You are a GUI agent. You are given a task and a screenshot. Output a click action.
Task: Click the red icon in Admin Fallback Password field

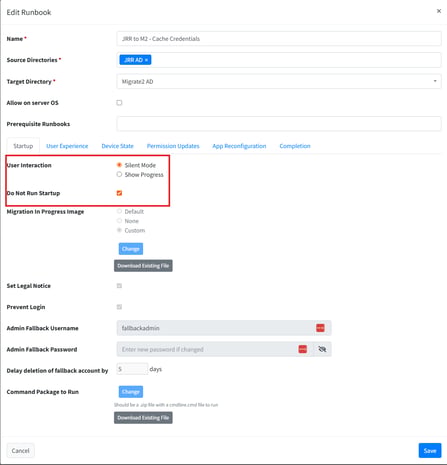tap(302, 349)
